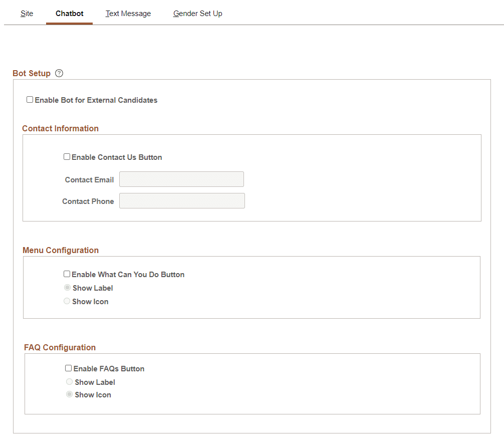Image resolution: width=504 pixels, height=446 pixels.
Task: Select the Chatbot tab
Action: (x=69, y=14)
